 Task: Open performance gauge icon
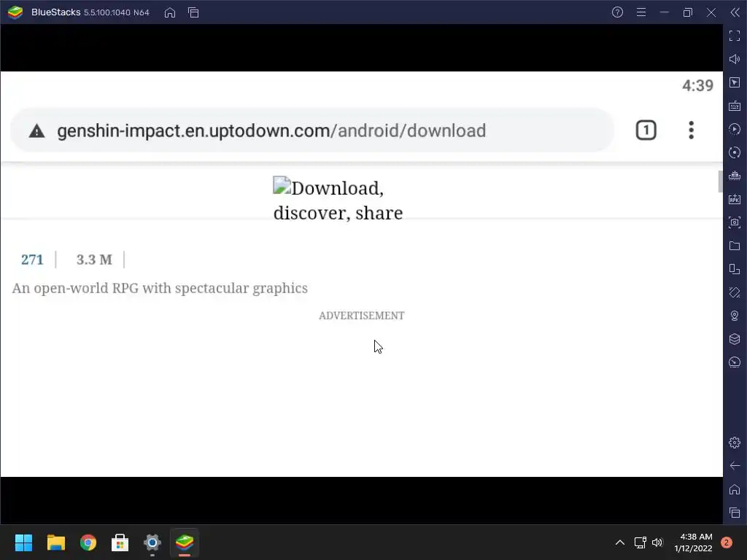point(735,362)
